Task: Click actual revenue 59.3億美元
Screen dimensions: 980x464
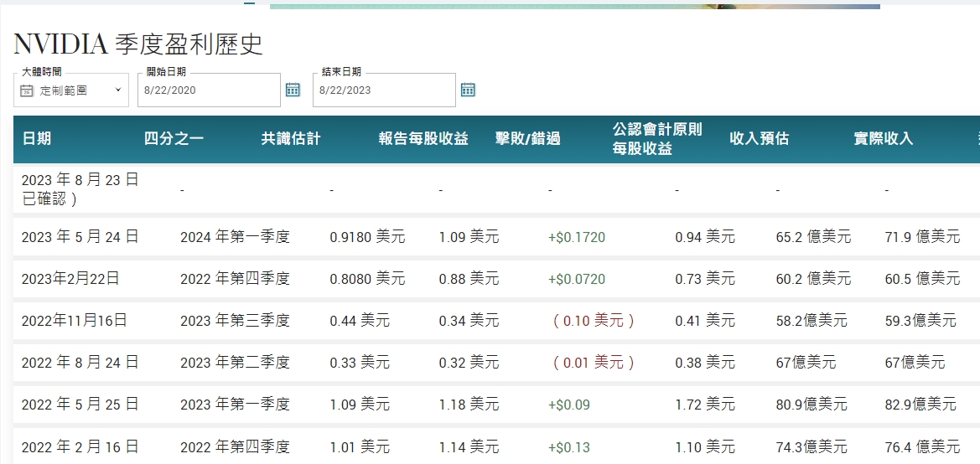Action: [x=920, y=321]
